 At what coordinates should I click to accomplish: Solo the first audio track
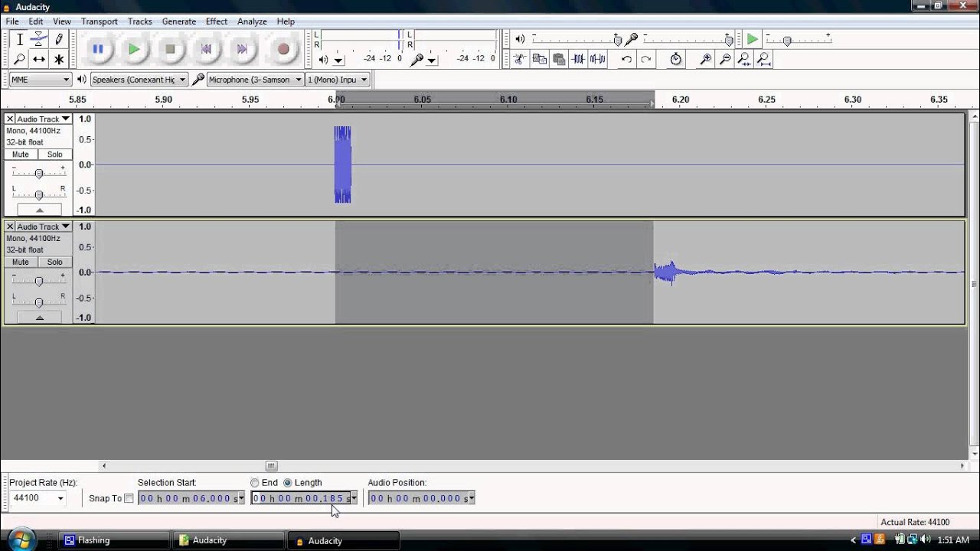click(54, 155)
